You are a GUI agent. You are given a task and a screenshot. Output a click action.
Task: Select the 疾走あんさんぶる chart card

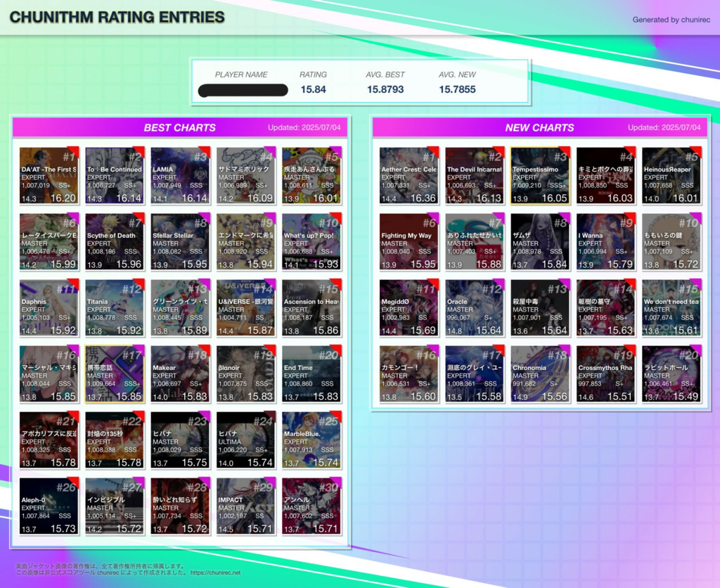click(x=311, y=175)
